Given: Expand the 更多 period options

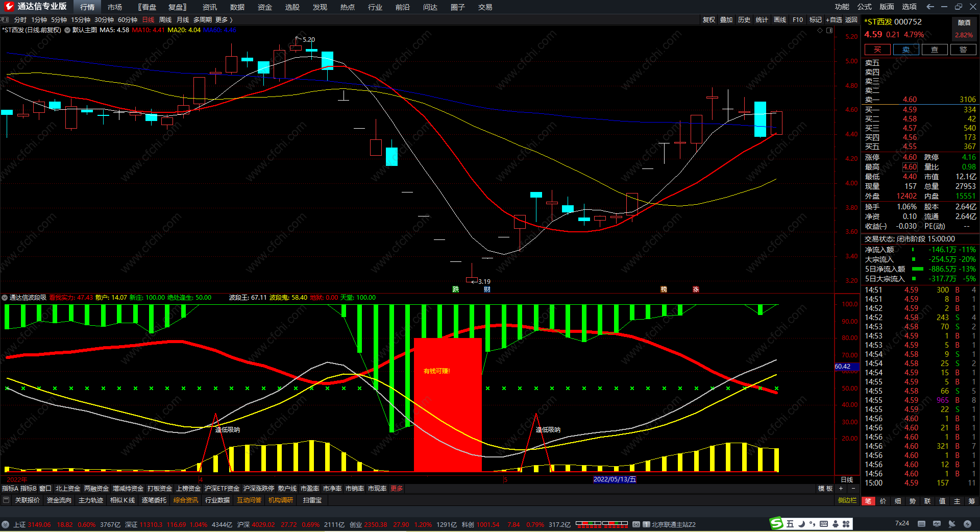Looking at the screenshot, I should 224,20.
